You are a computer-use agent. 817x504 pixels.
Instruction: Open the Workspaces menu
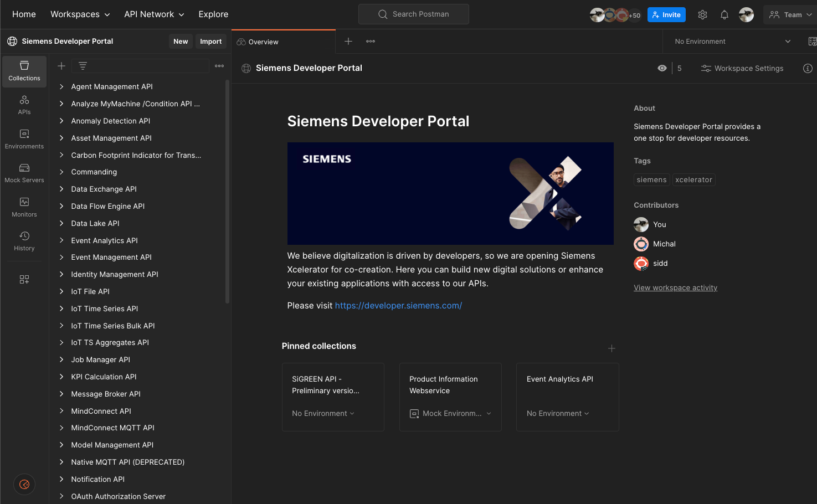(80, 14)
